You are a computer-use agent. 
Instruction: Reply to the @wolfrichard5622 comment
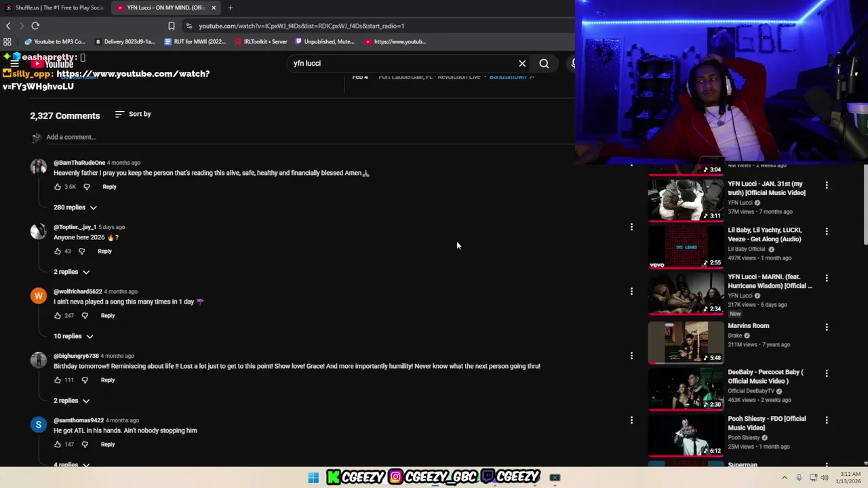coord(108,315)
